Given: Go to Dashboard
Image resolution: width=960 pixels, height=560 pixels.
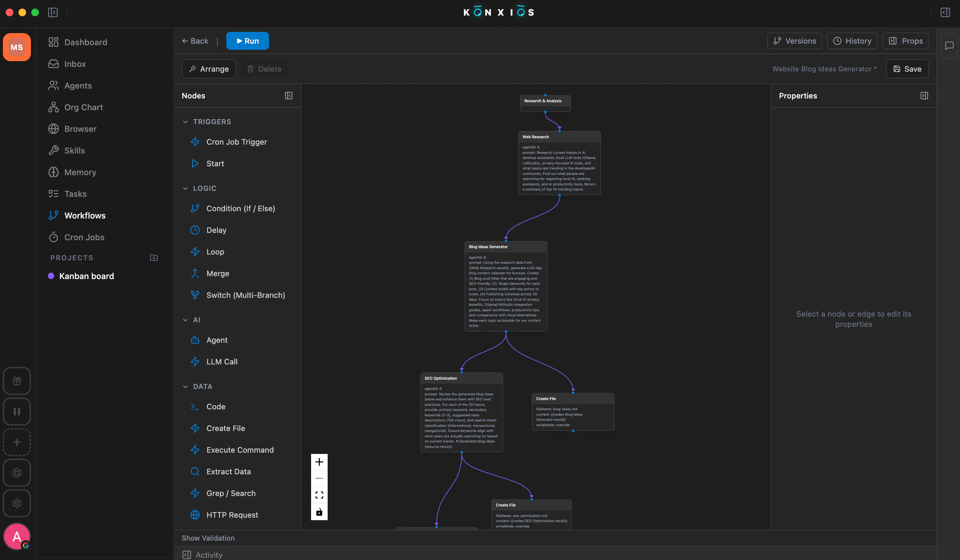Looking at the screenshot, I should click(x=78, y=42).
